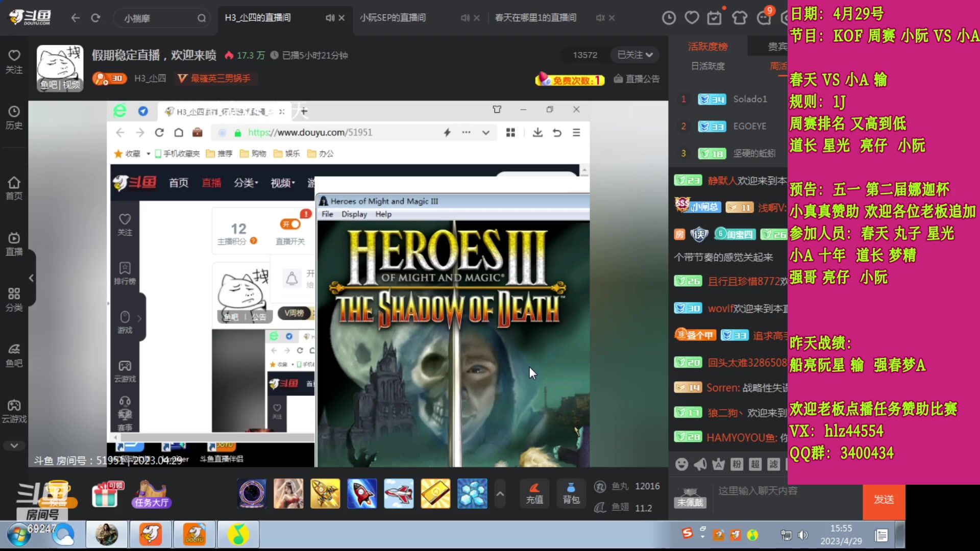Open 首页 in the left sidebar

14,188
